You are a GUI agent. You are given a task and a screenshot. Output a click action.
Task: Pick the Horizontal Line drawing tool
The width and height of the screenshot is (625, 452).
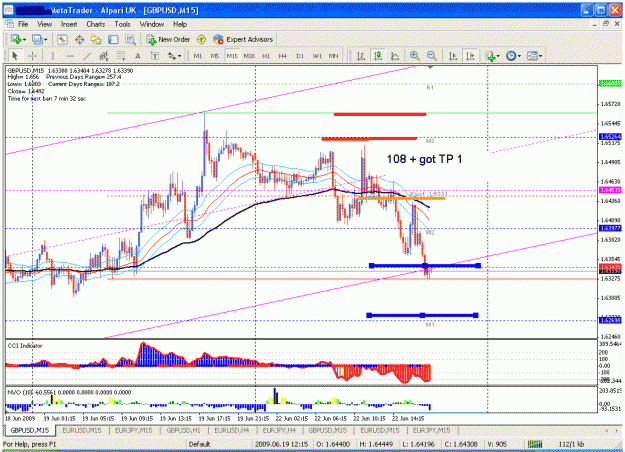coord(70,56)
